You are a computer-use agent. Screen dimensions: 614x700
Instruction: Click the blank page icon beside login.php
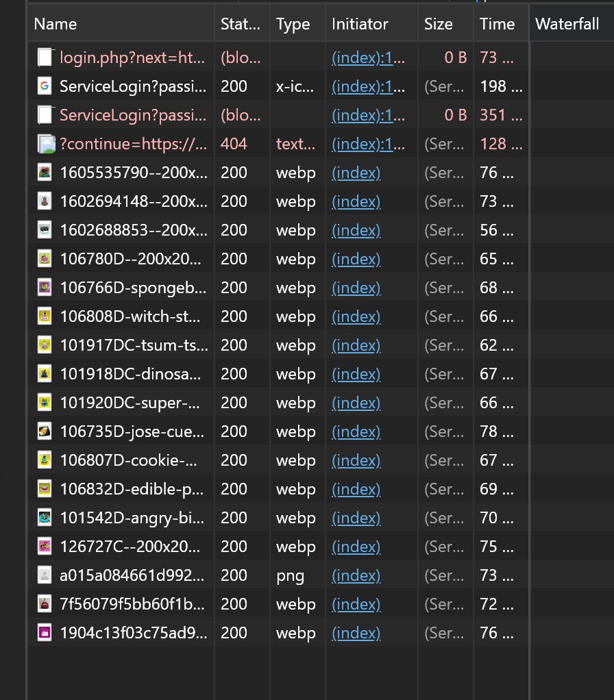coord(45,58)
